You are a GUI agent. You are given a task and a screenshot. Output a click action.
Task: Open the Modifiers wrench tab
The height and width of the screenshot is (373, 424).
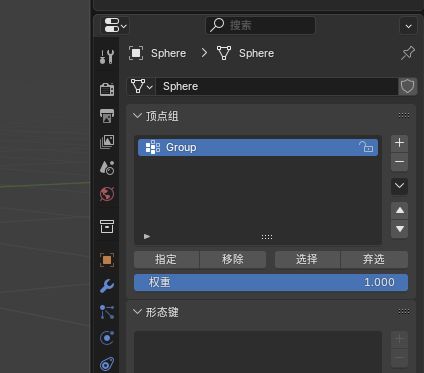pyautogui.click(x=107, y=286)
